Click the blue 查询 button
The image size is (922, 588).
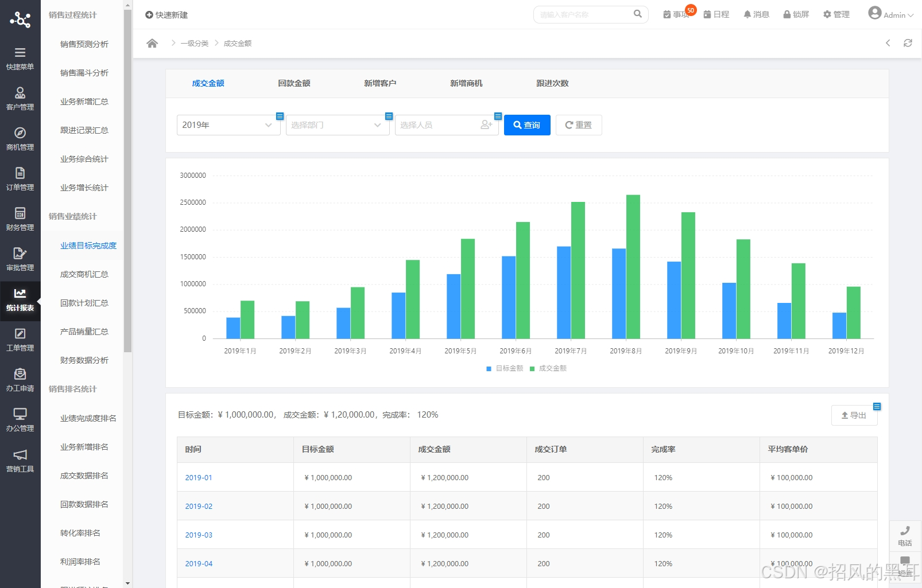click(527, 125)
